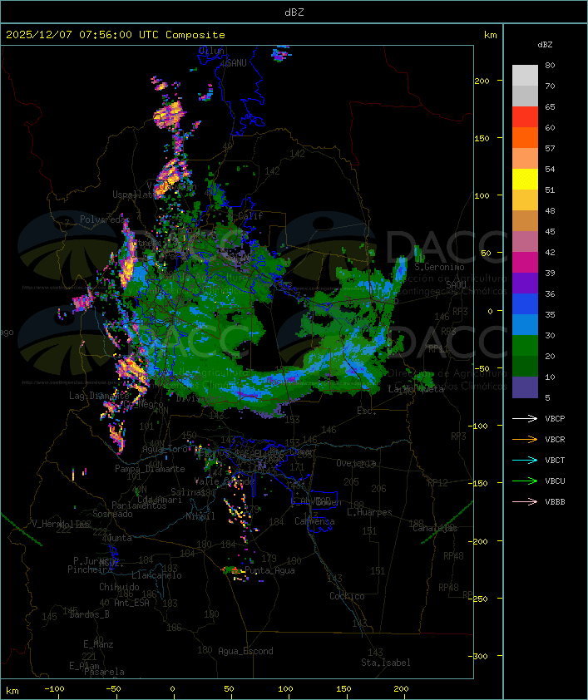This screenshot has width=588, height=700.
Task: Click the Parlamentos map label
Action: [x=139, y=505]
